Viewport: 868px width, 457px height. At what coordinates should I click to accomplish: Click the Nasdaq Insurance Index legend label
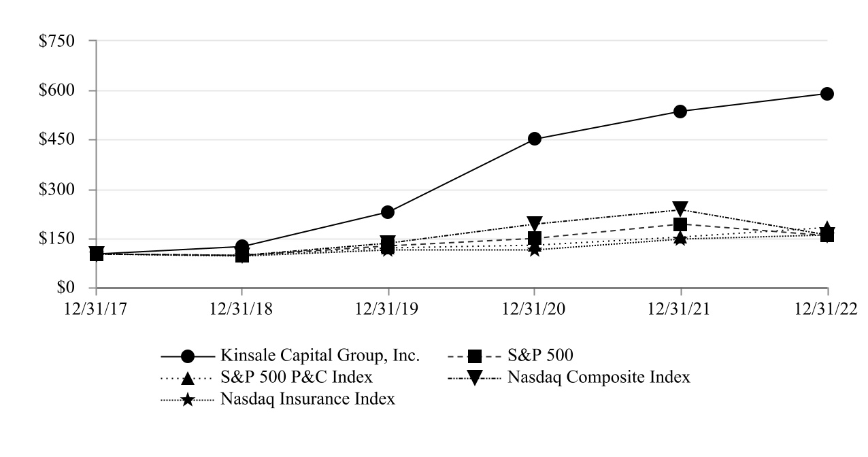(x=307, y=400)
